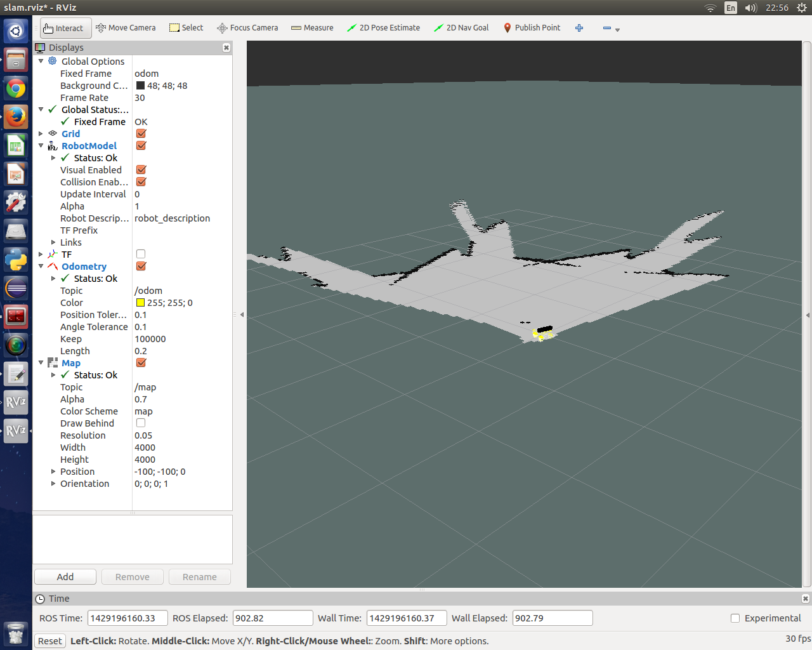Open the spreadsheet app in the launcher
The width and height of the screenshot is (812, 650).
[x=16, y=145]
